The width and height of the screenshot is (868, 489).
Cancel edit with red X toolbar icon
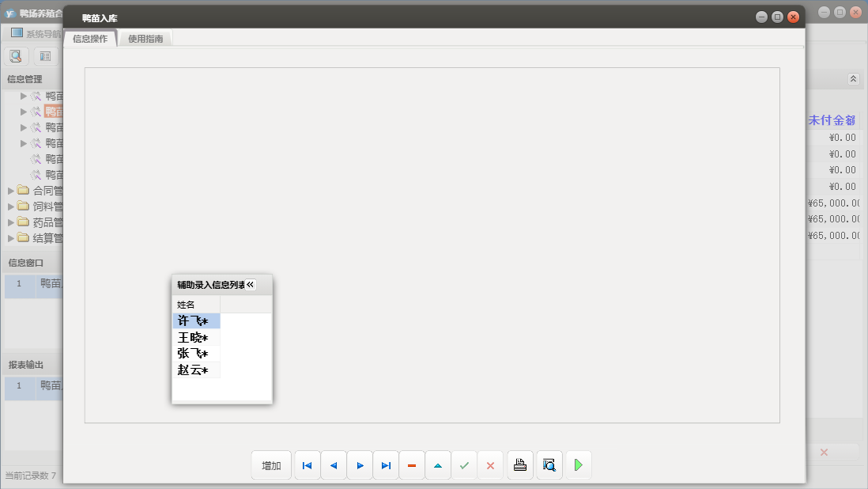pyautogui.click(x=490, y=465)
